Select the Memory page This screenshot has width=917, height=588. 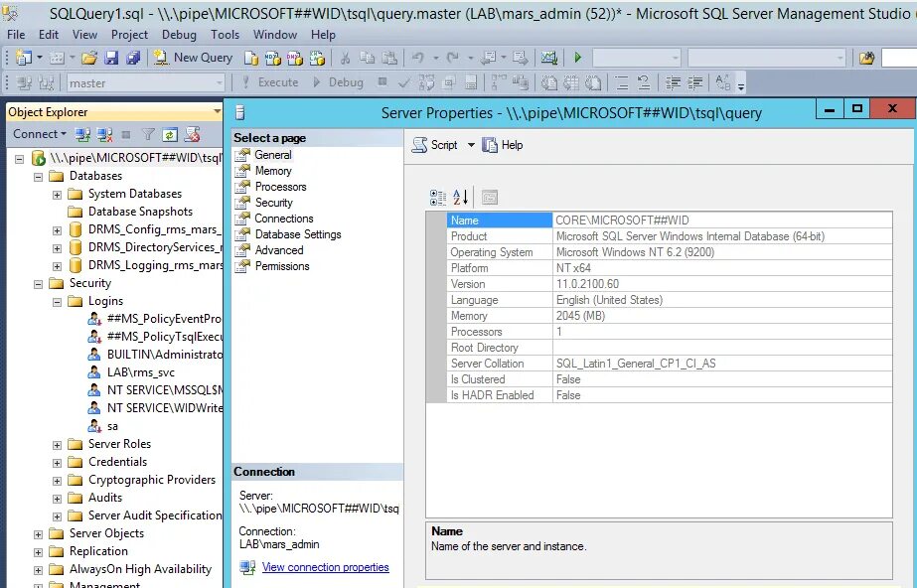273,171
